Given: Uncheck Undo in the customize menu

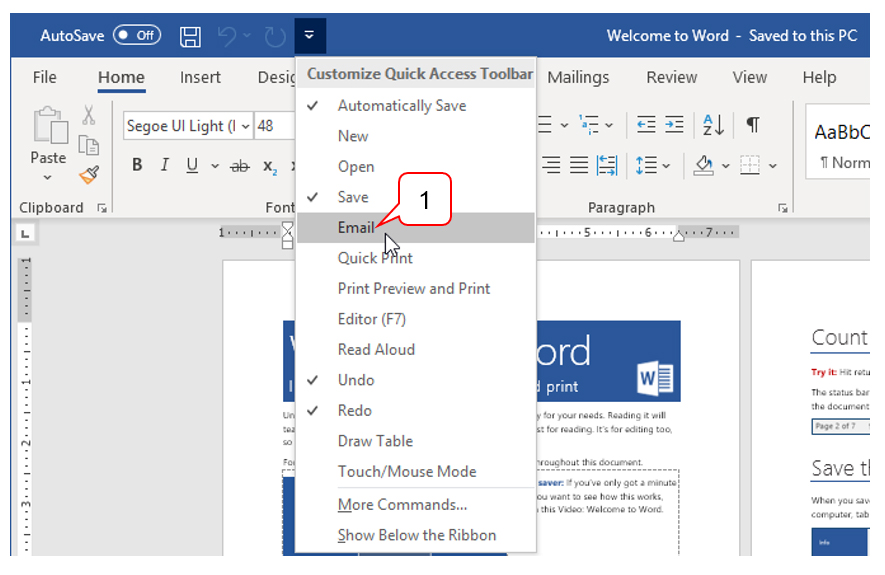Looking at the screenshot, I should [415, 380].
